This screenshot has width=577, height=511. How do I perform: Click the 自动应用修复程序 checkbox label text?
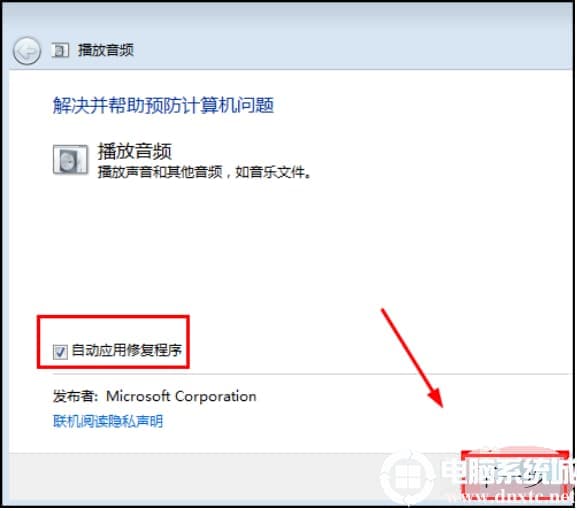click(126, 350)
